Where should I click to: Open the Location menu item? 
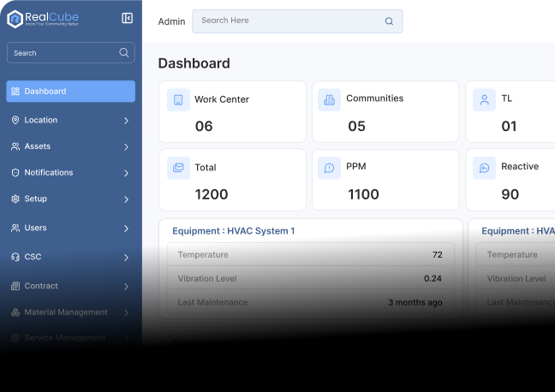click(x=71, y=121)
